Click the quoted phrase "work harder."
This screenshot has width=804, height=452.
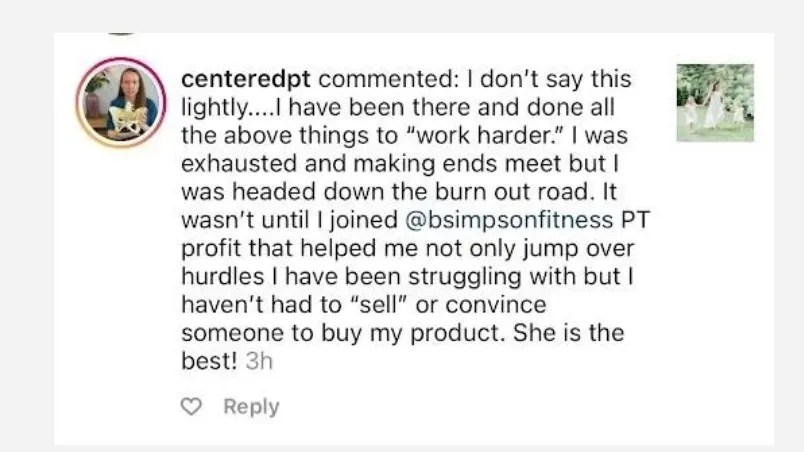click(485, 135)
